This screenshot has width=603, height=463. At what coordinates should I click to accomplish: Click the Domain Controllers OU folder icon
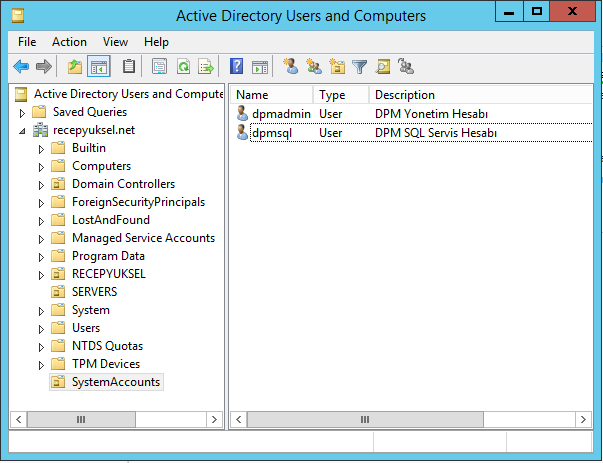click(58, 184)
